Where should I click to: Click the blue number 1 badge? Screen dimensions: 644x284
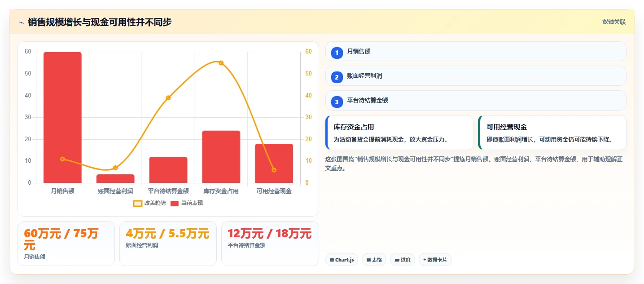point(337,53)
